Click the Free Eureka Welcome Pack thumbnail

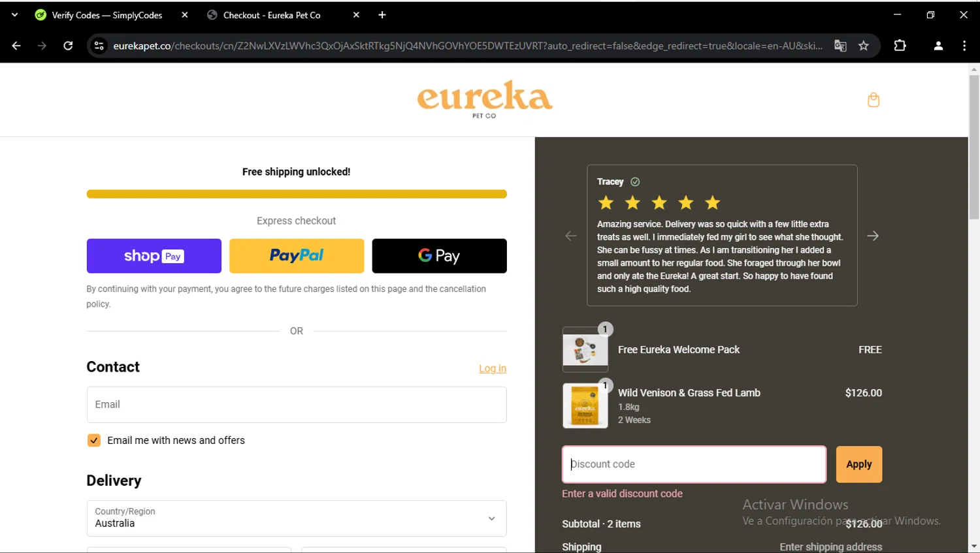[585, 350]
